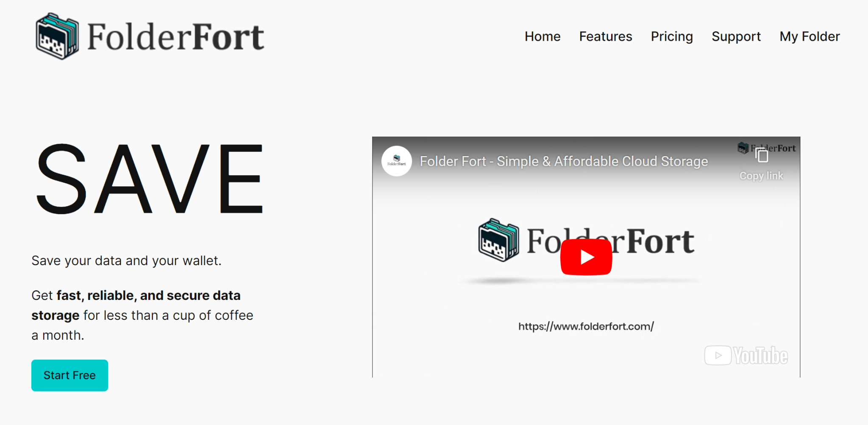This screenshot has width=868, height=425.
Task: Click the 'Copy link' text label
Action: coord(761,176)
